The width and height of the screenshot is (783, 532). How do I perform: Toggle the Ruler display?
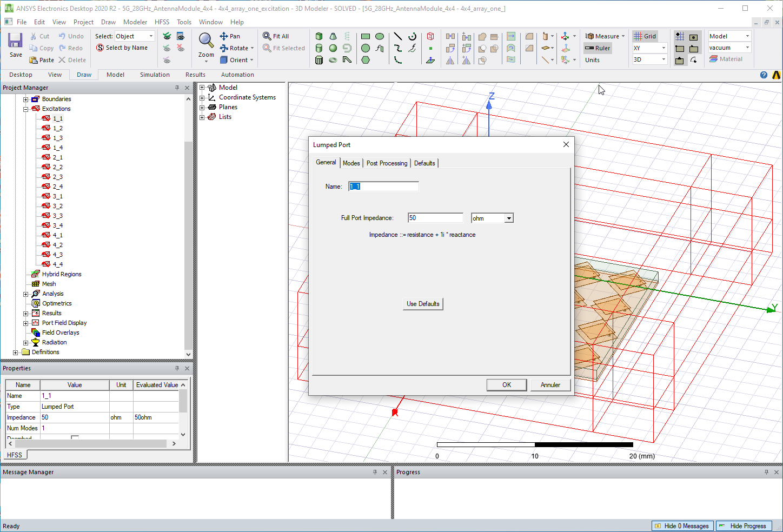point(598,48)
